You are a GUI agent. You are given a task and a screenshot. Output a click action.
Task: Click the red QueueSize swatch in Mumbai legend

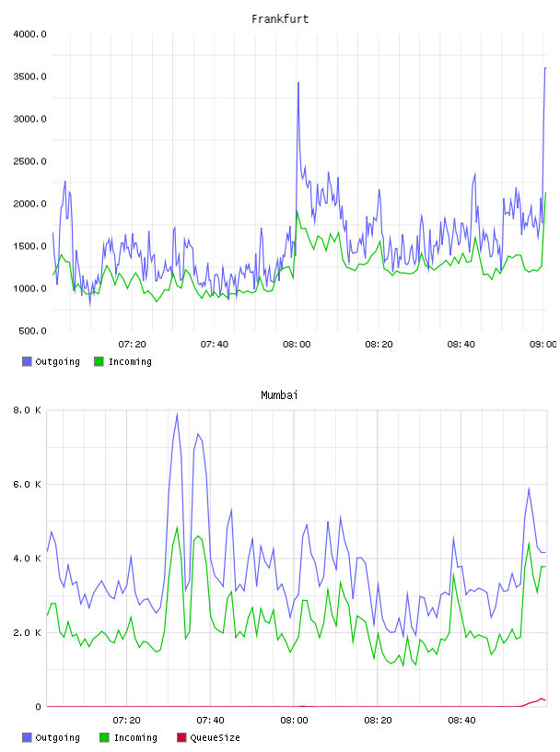181,737
